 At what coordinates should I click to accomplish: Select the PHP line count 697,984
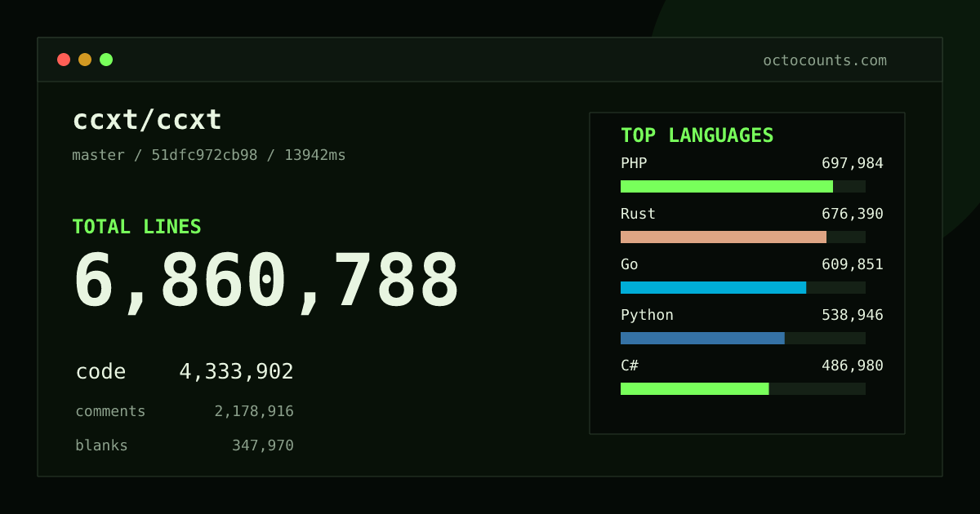[x=853, y=163]
